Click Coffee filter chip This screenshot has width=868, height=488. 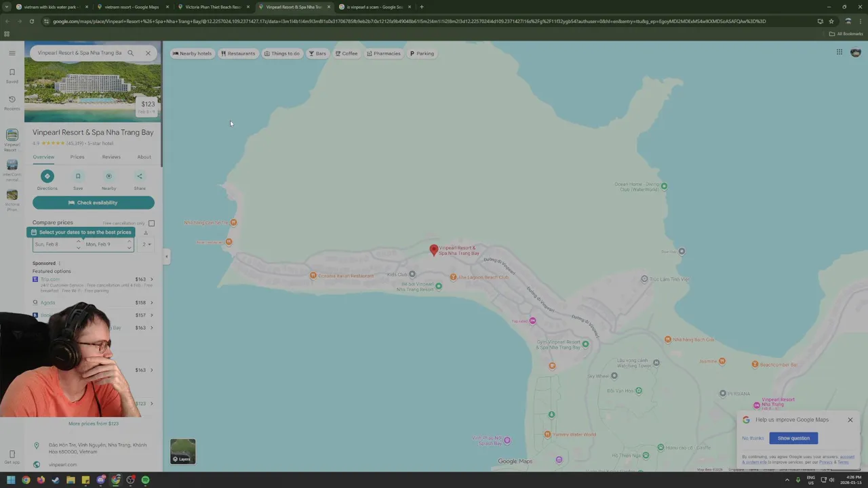pyautogui.click(x=347, y=54)
